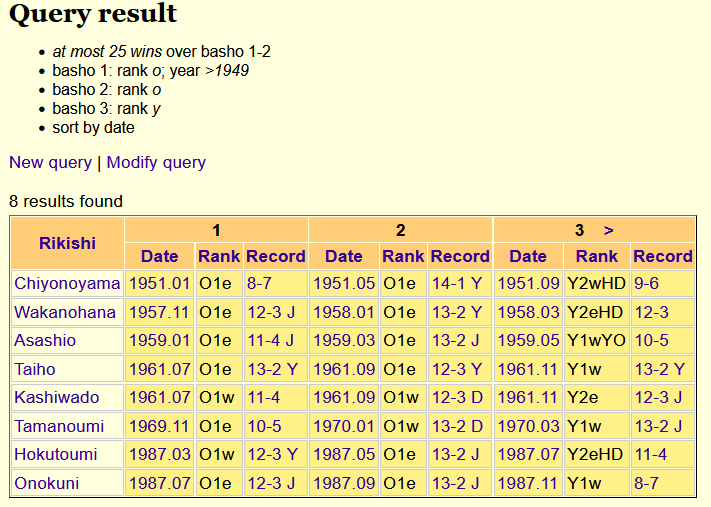Image resolution: width=711 pixels, height=507 pixels.
Task: Open the 1987.05 basho date link
Action: (x=344, y=454)
